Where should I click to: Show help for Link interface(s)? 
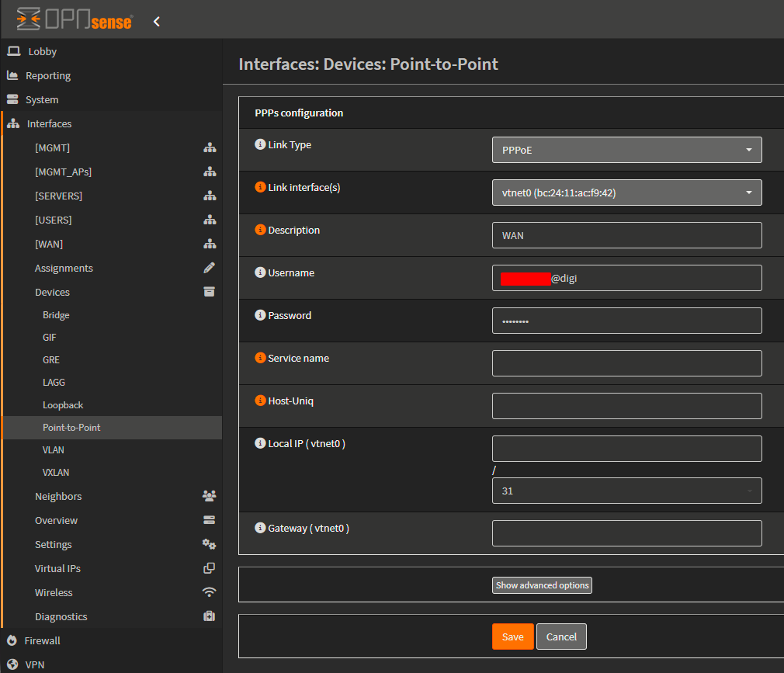coord(260,187)
